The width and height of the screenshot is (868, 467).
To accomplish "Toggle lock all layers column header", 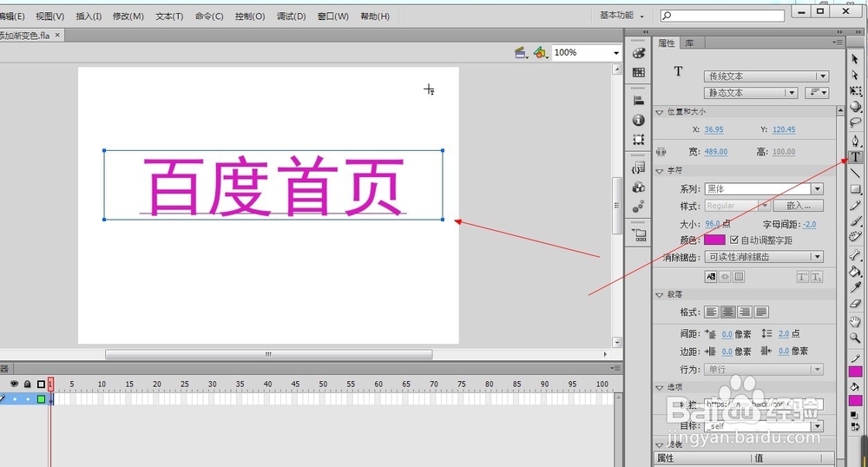I will (x=27, y=384).
